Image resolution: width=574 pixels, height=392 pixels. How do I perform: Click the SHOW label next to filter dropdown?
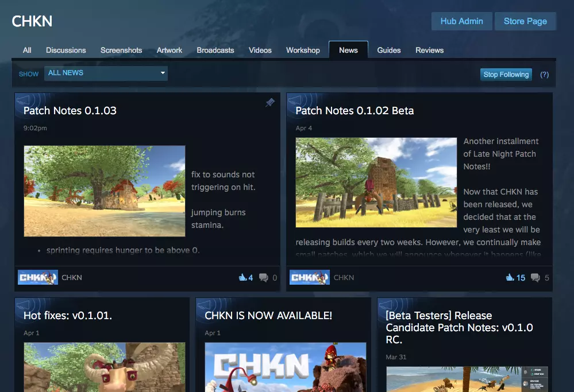point(29,74)
